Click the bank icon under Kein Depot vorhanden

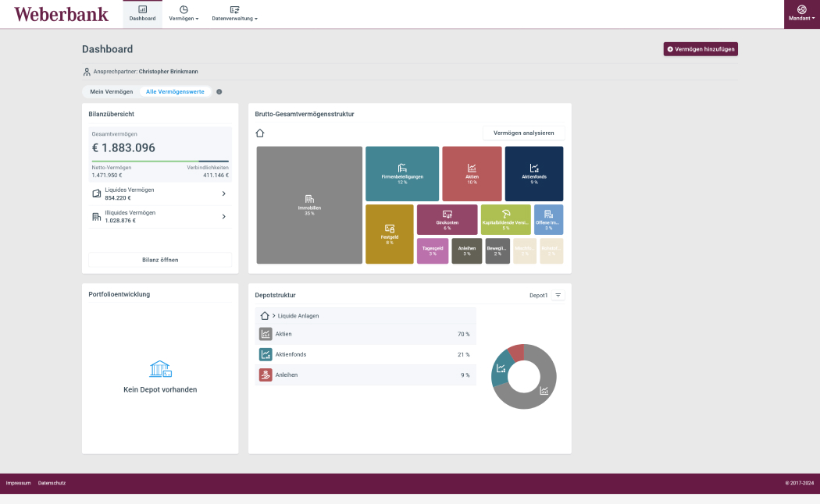pos(159,371)
